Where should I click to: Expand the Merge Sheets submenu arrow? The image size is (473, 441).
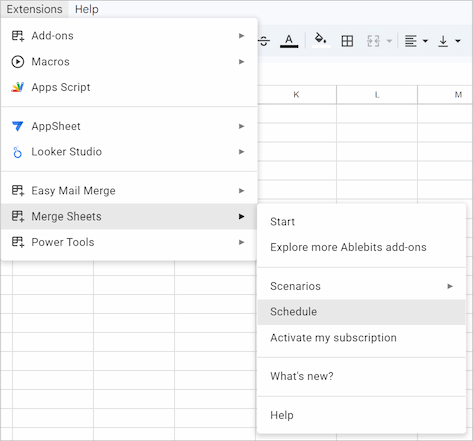coord(242,217)
